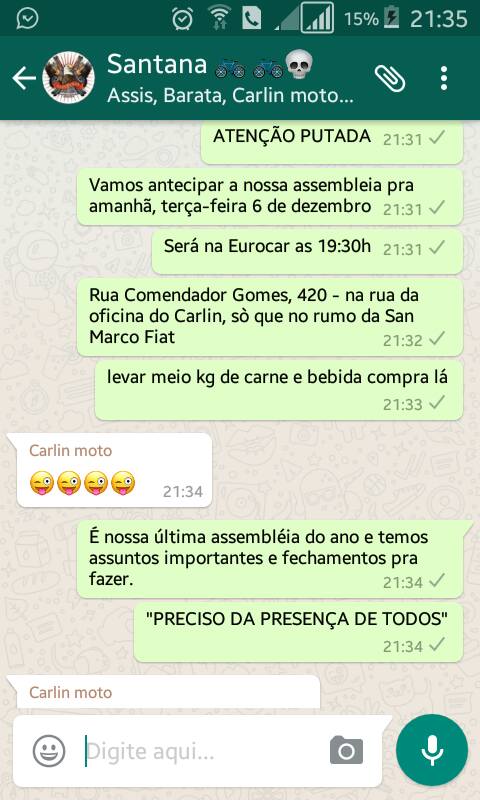
Task: Tap Carlin moto's emoji message bubble
Action: click(x=114, y=470)
